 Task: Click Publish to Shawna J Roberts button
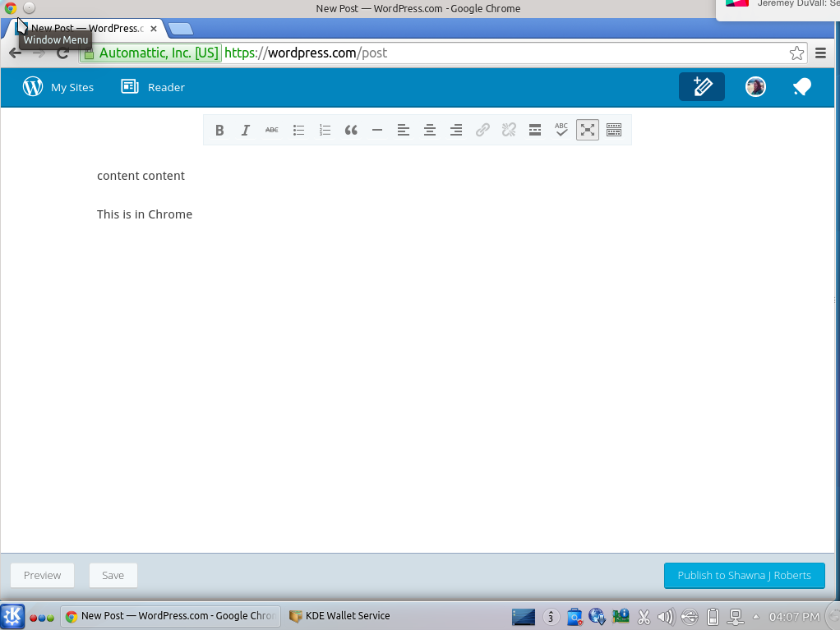pos(744,575)
